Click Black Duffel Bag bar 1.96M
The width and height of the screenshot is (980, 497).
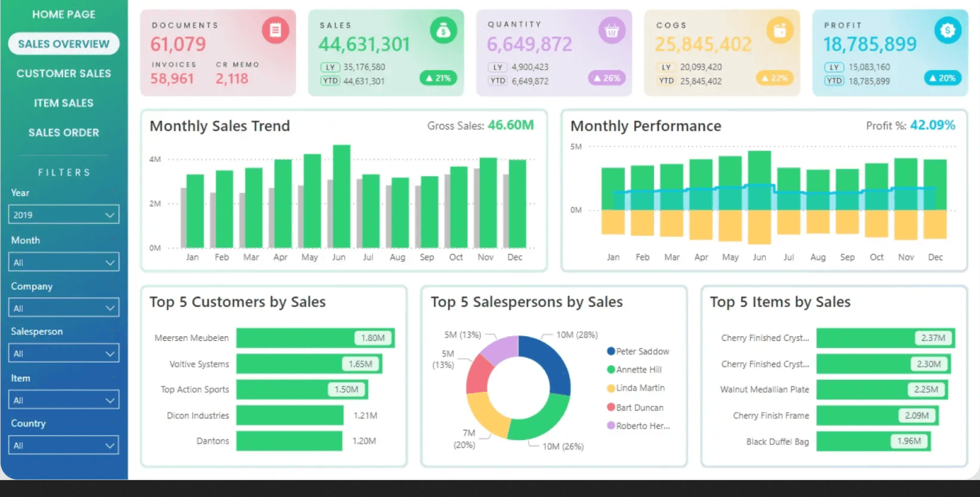click(x=874, y=441)
